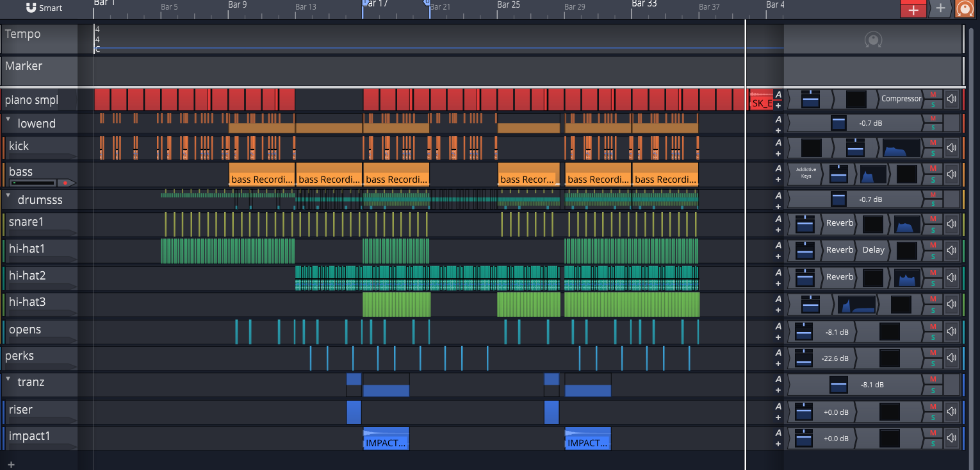Click the automation A icon on piano smpl
This screenshot has width=980, height=470.
[x=778, y=94]
